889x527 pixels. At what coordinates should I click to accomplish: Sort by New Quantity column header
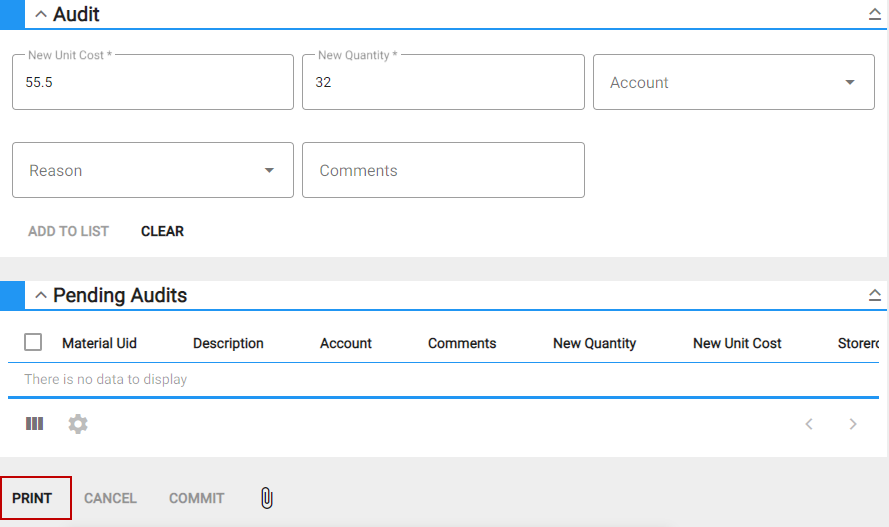pyautogui.click(x=594, y=343)
